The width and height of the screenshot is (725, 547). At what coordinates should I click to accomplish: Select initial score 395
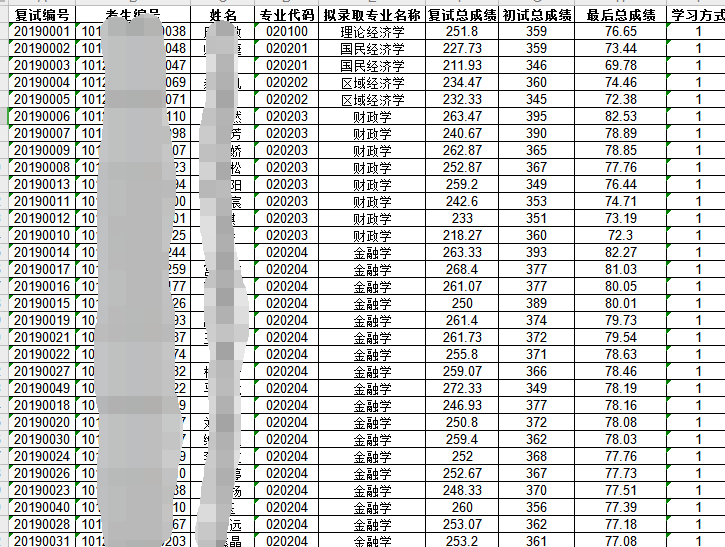click(536, 117)
